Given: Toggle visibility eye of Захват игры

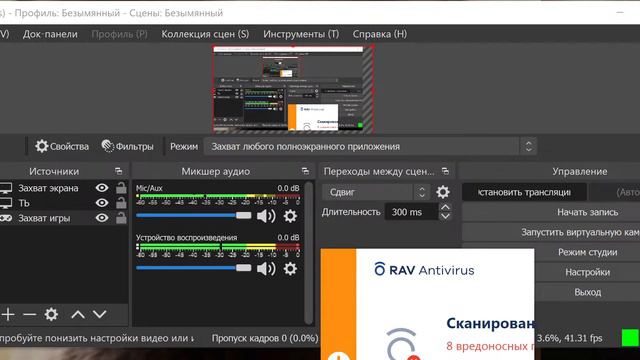Looking at the screenshot, I should coord(102,218).
